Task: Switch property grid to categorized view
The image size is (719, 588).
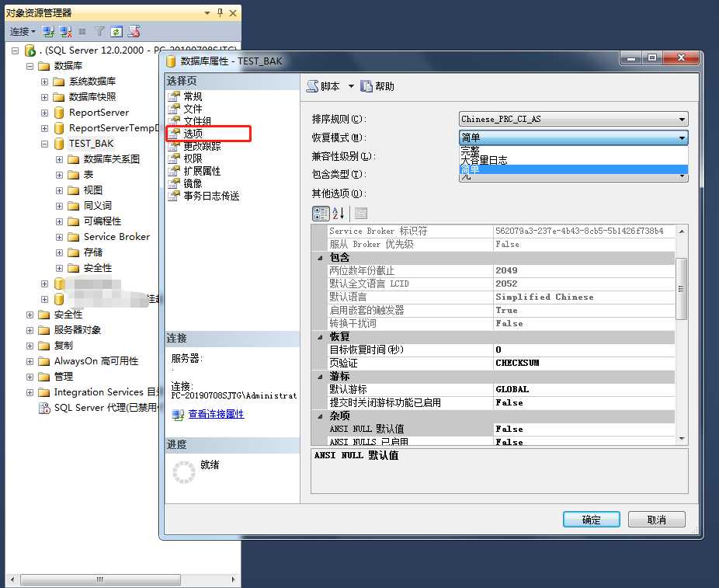Action: click(321, 214)
